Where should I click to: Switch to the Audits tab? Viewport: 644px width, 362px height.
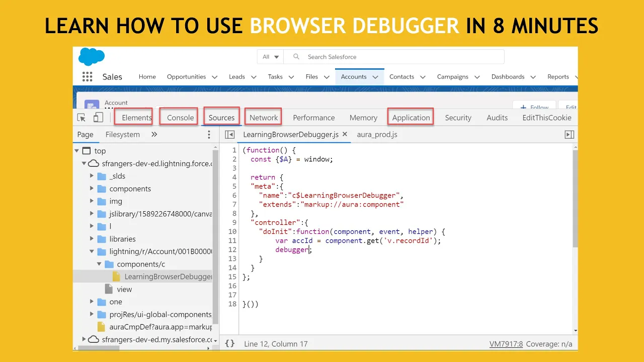pos(497,118)
